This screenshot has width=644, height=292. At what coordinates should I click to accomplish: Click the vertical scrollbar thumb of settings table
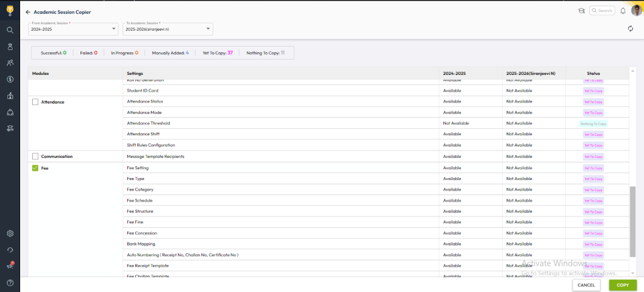click(633, 220)
